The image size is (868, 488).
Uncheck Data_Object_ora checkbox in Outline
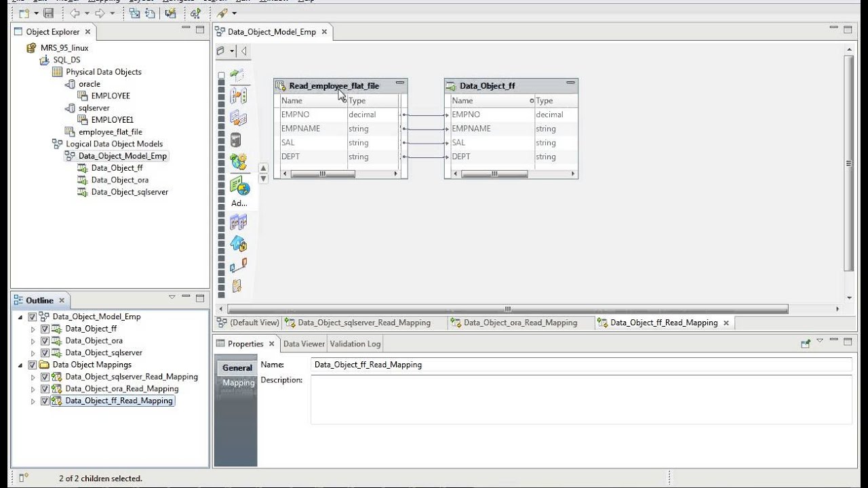[45, 341]
